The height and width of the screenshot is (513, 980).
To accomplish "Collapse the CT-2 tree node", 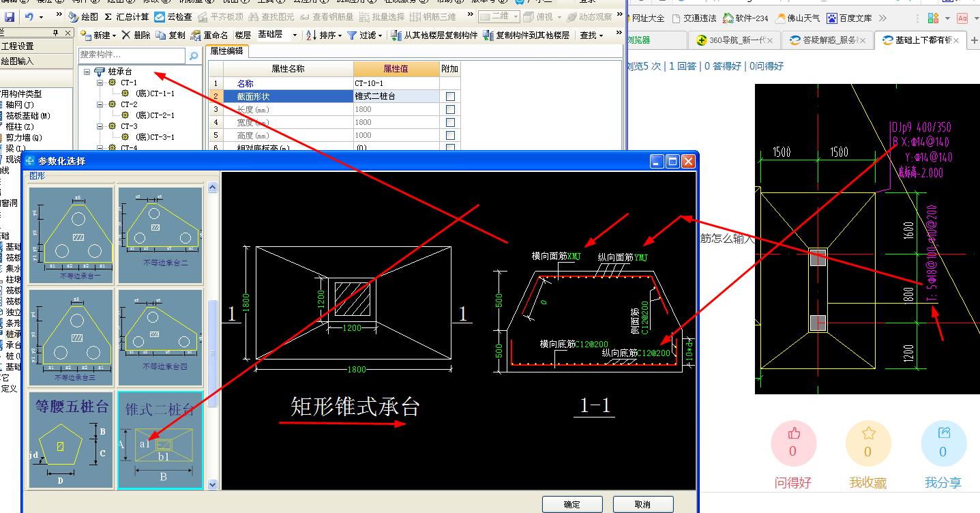I will [100, 104].
